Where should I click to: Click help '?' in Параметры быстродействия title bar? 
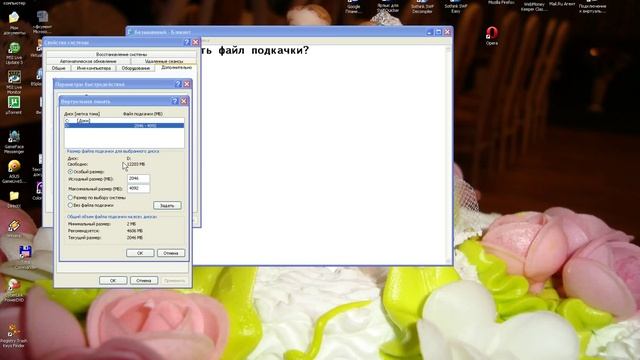point(178,84)
